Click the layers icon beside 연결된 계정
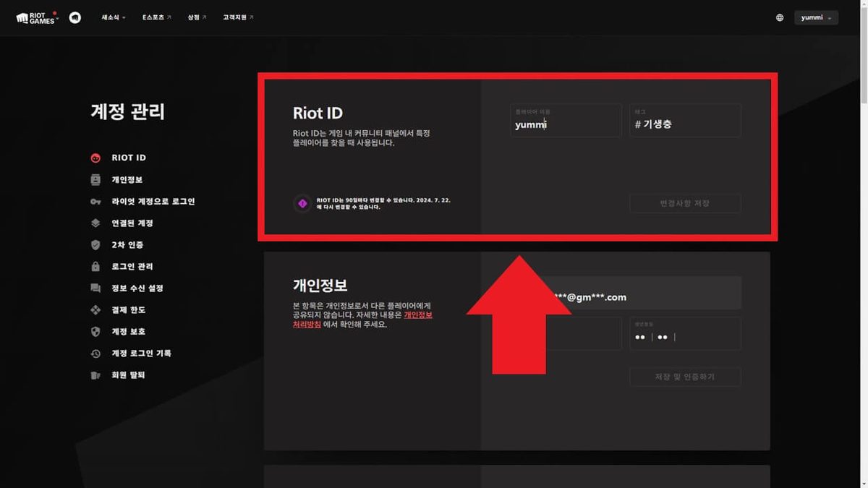 (x=95, y=223)
